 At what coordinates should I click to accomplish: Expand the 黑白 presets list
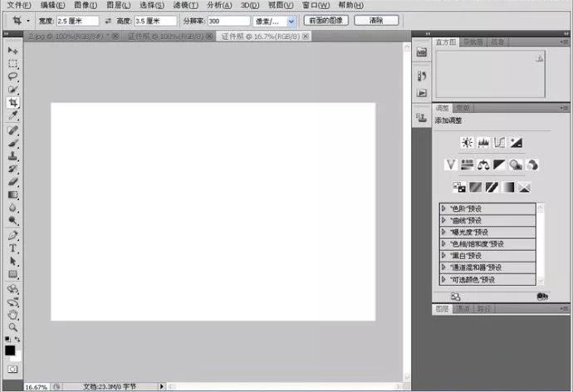pos(443,255)
